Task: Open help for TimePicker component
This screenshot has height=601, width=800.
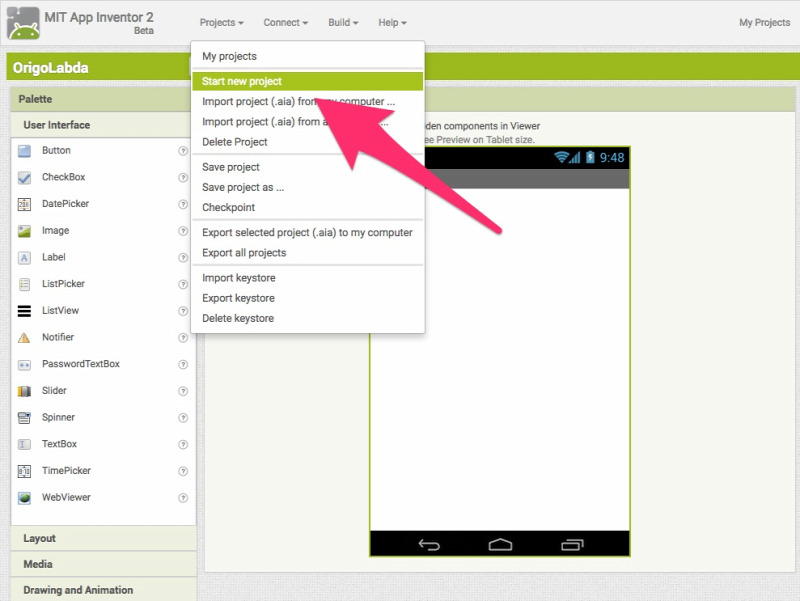Action: pos(183,471)
